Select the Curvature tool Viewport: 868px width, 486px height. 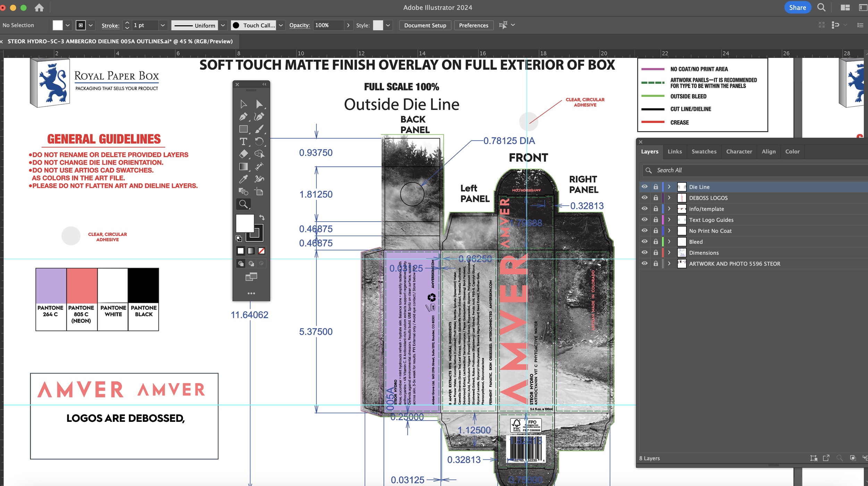click(259, 117)
